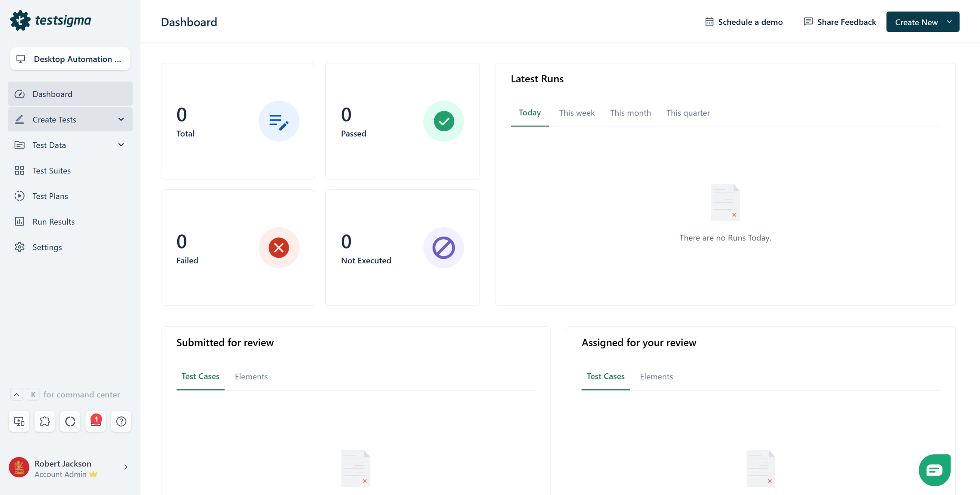
Task: Open the devices and labs icon button
Action: tap(19, 421)
